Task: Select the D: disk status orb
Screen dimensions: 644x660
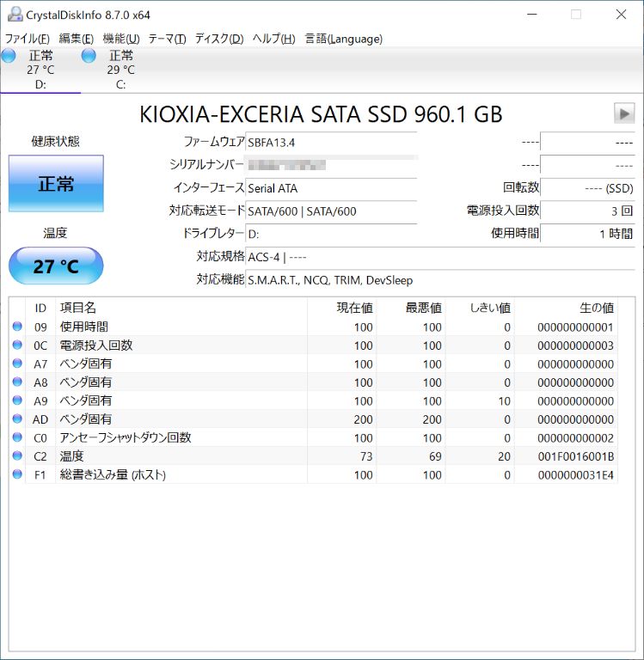Action: pos(8,56)
